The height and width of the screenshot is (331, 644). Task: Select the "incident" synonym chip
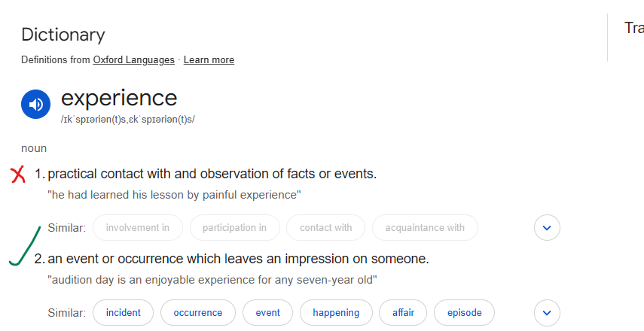coord(123,312)
